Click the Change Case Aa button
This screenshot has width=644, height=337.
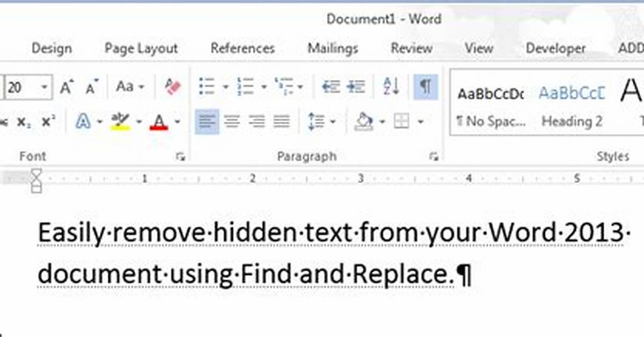[126, 87]
